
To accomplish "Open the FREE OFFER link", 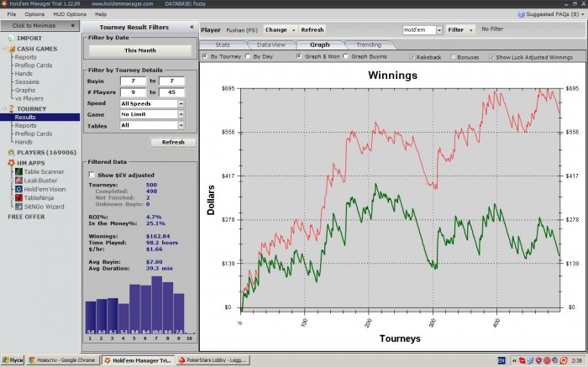I will (x=26, y=217).
